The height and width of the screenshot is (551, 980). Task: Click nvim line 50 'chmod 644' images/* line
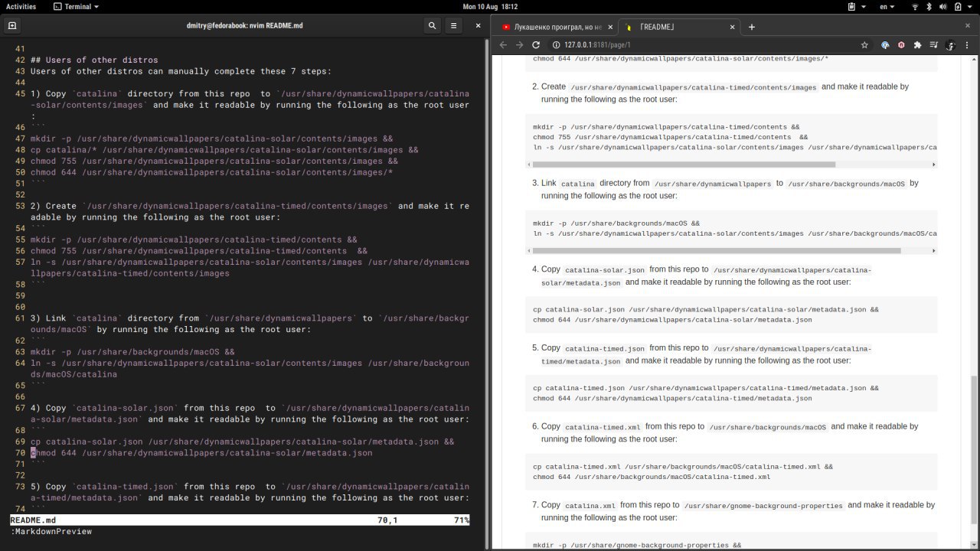(x=211, y=172)
